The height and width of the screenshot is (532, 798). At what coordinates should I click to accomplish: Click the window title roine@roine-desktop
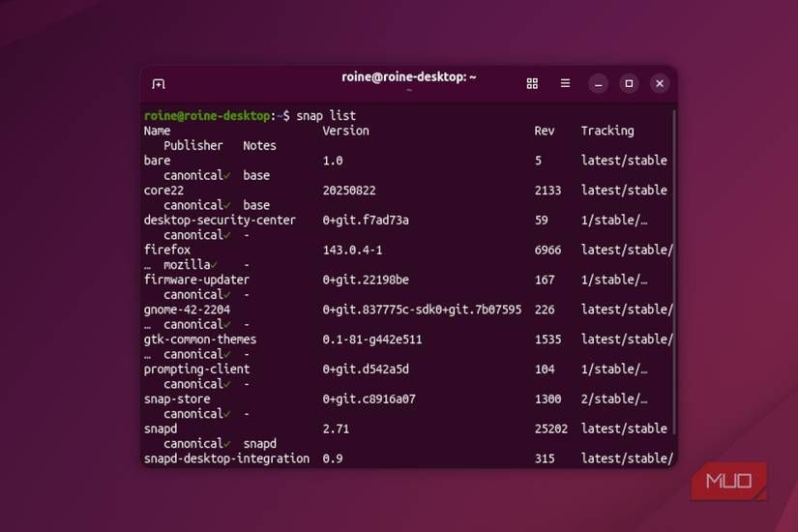(x=408, y=76)
